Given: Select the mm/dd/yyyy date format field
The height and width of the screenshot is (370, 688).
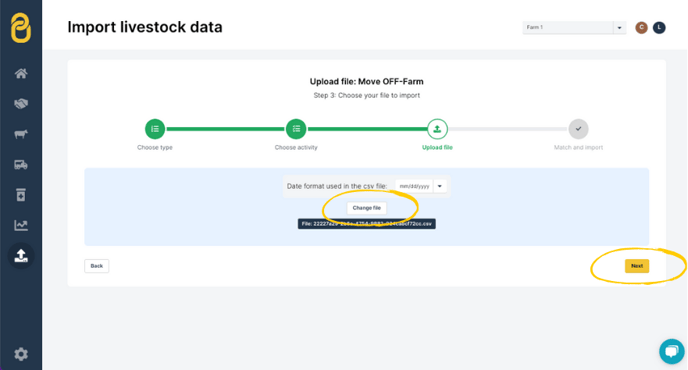Looking at the screenshot, I should 414,186.
